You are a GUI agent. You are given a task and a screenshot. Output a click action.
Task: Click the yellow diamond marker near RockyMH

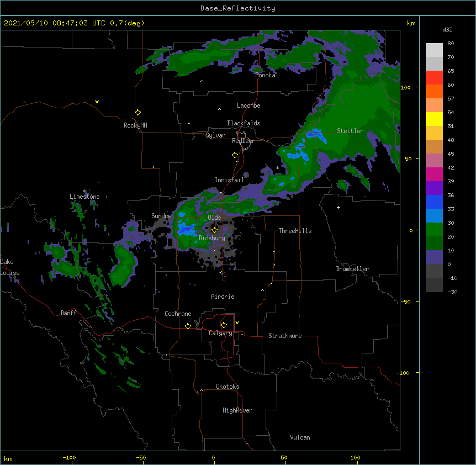click(137, 112)
